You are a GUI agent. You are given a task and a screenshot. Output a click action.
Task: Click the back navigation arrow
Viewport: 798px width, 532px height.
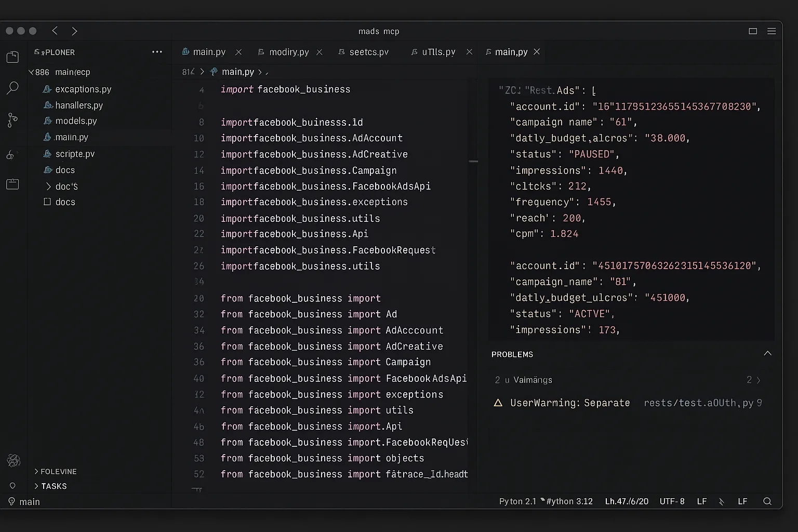coord(55,31)
